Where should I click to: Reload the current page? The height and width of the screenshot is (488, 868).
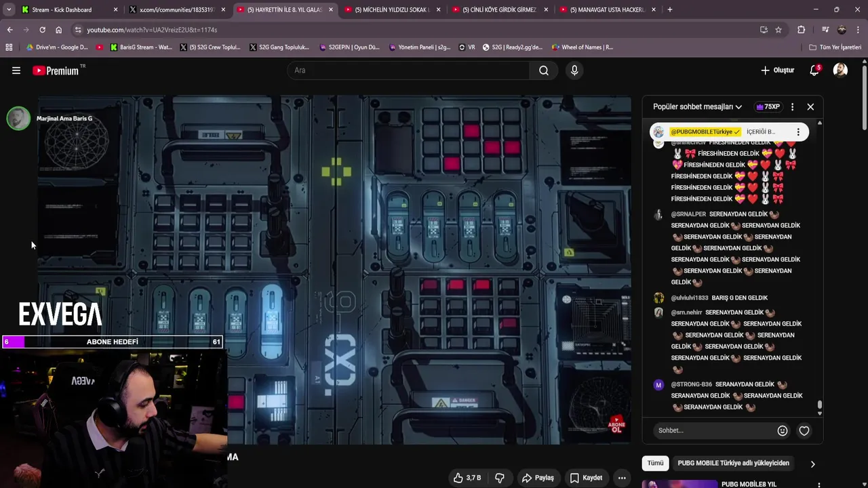pyautogui.click(x=42, y=30)
